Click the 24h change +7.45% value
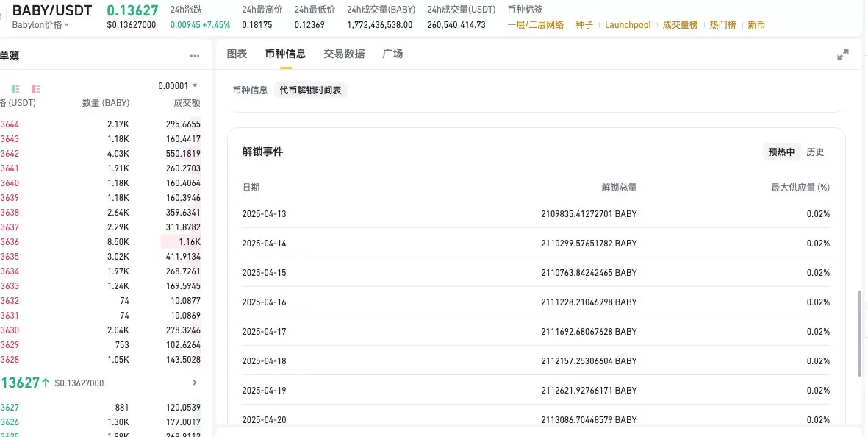Image resolution: width=868 pixels, height=437 pixels. click(216, 25)
